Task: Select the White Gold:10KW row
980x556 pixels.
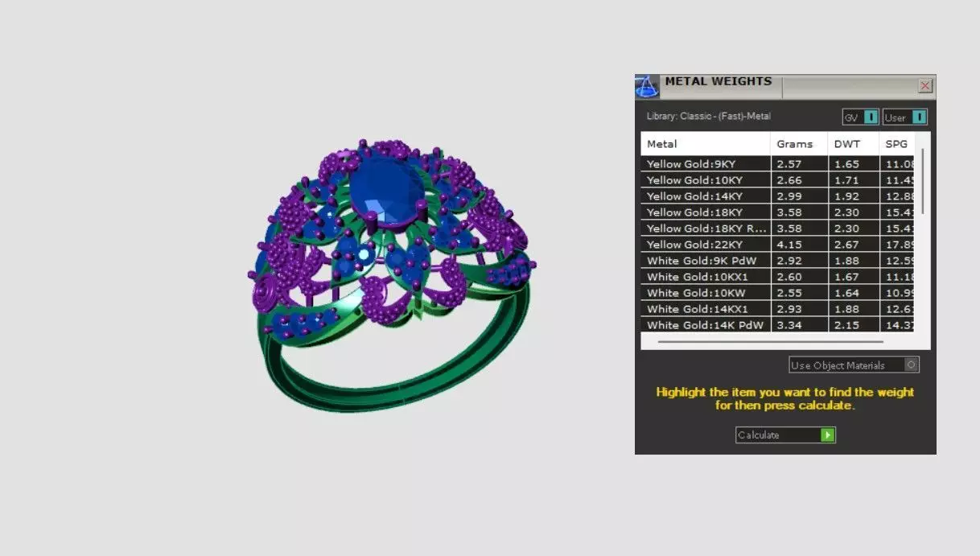Action: tap(778, 293)
